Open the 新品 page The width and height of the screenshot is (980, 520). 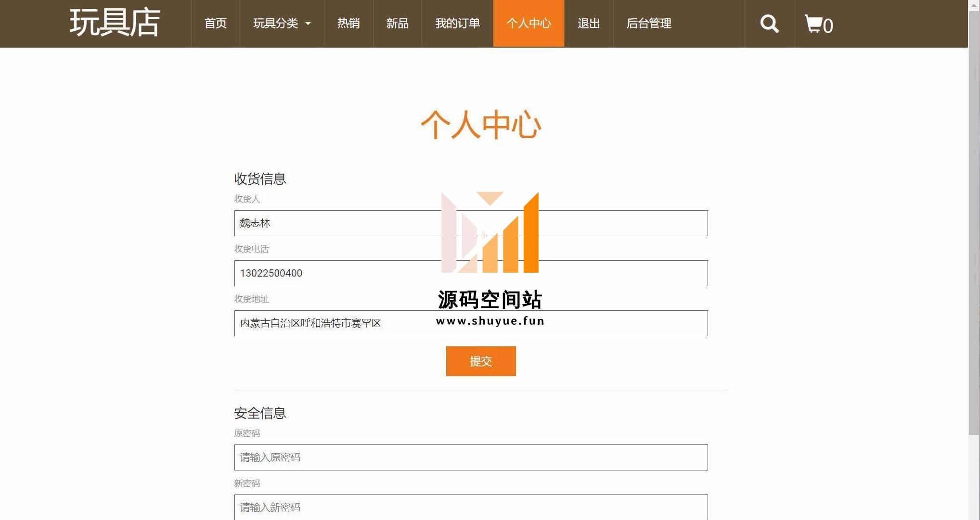point(397,23)
